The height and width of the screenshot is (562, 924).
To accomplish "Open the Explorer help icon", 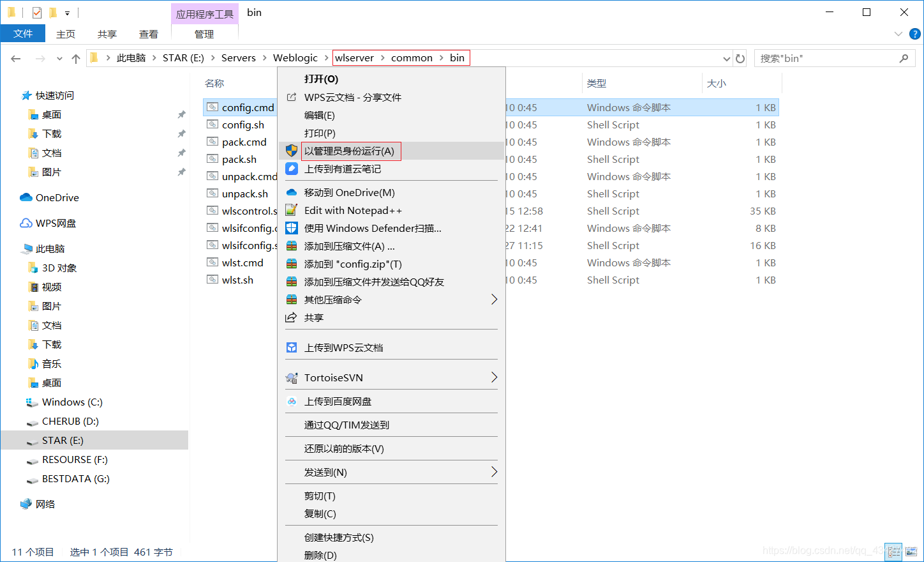I will pyautogui.click(x=914, y=34).
